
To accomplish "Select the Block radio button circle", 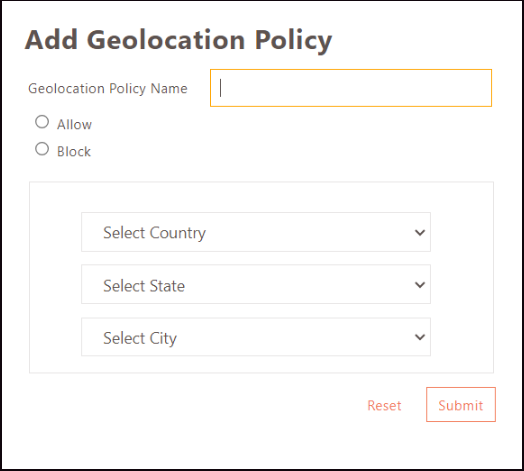I will [x=42, y=149].
